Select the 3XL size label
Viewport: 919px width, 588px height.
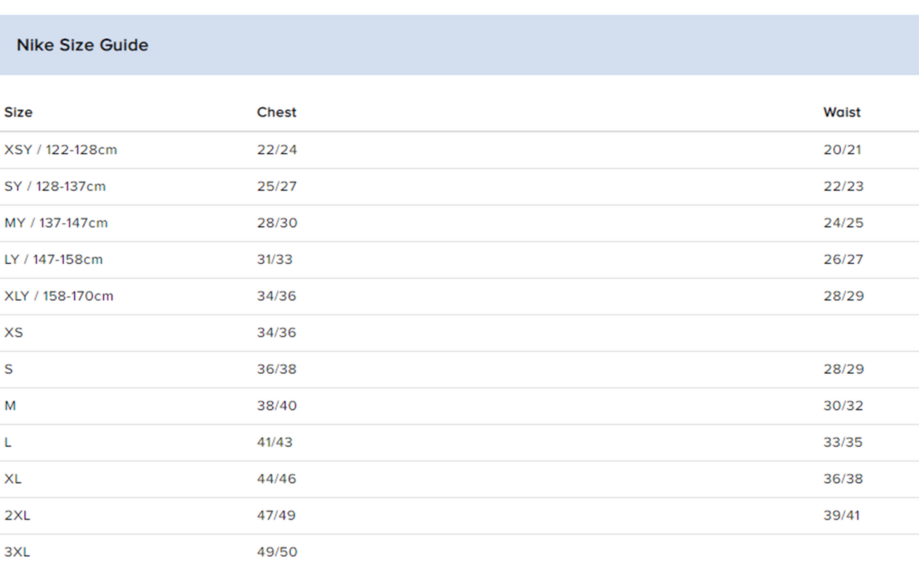click(x=17, y=552)
